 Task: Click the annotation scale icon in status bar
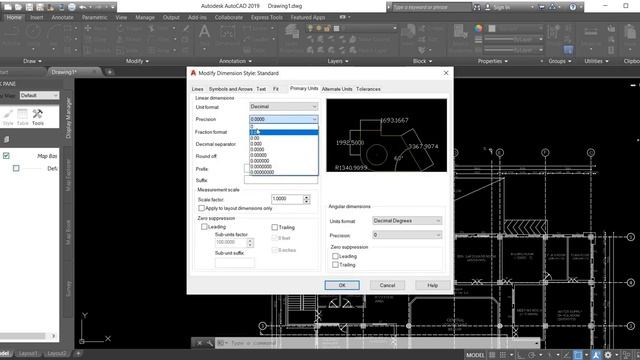point(596,355)
